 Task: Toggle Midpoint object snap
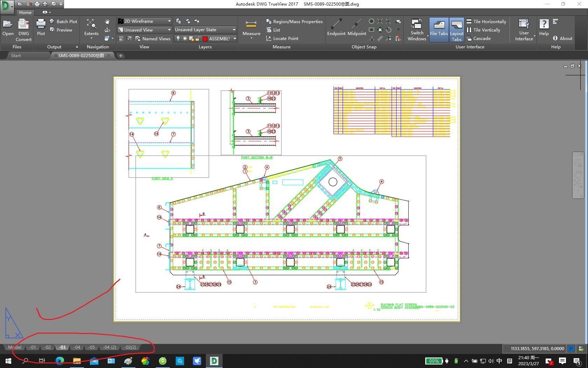click(357, 27)
